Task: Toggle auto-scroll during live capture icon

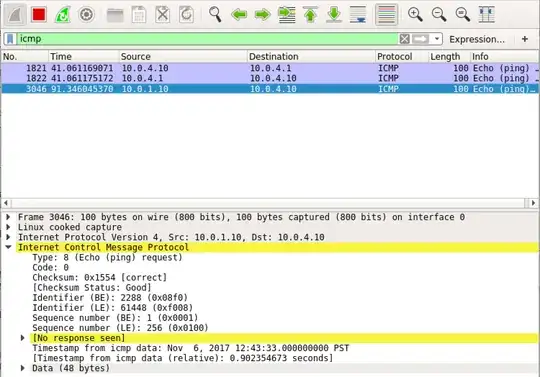Action: [x=358, y=15]
